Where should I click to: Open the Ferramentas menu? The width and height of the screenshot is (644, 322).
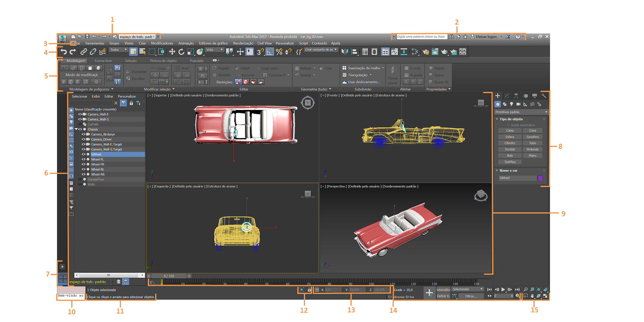click(95, 43)
